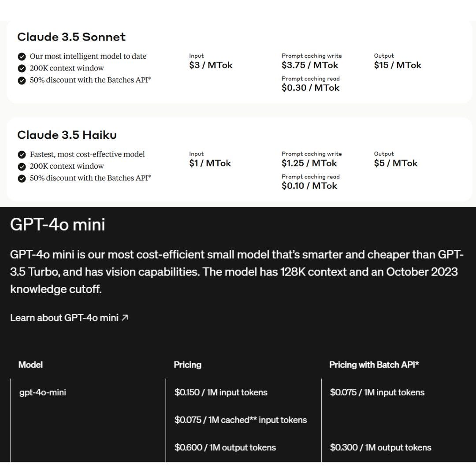
Task: Click Sonnet output price $15 / MTok
Action: (x=398, y=65)
